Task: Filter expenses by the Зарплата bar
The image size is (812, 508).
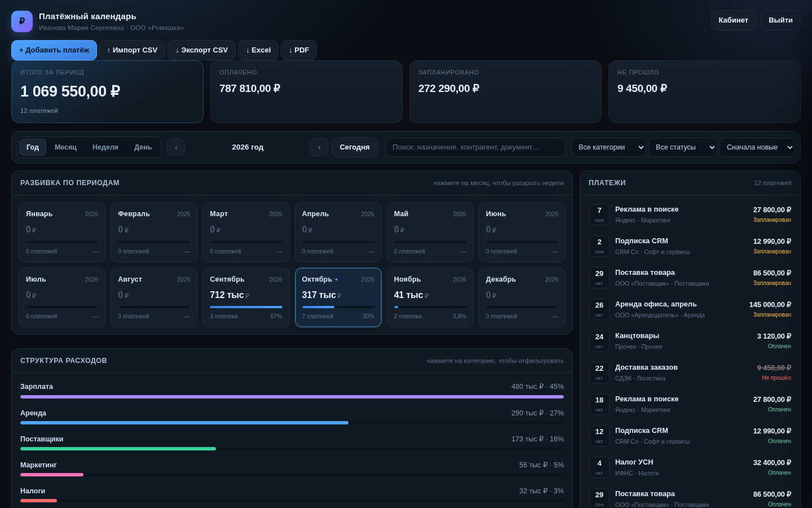Action: 292,397
